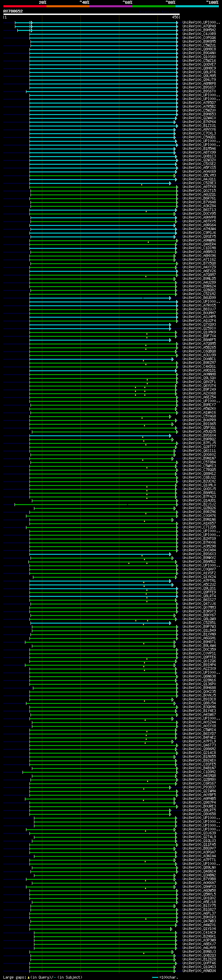Screen dimensions: 222x980
Task: Open hit UniRef100_Q0B1C3
Action: (199, 156)
